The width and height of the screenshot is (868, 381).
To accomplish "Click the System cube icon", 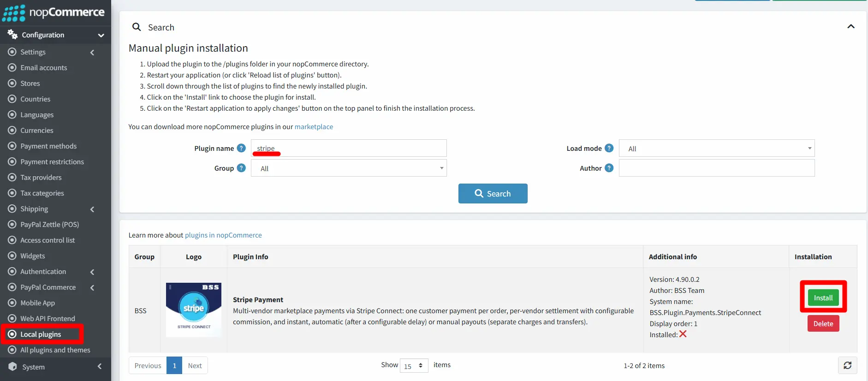I will coord(12,366).
